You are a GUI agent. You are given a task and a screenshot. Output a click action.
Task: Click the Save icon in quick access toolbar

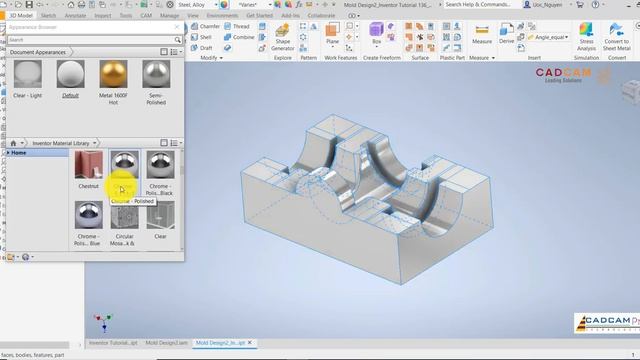(x=29, y=5)
